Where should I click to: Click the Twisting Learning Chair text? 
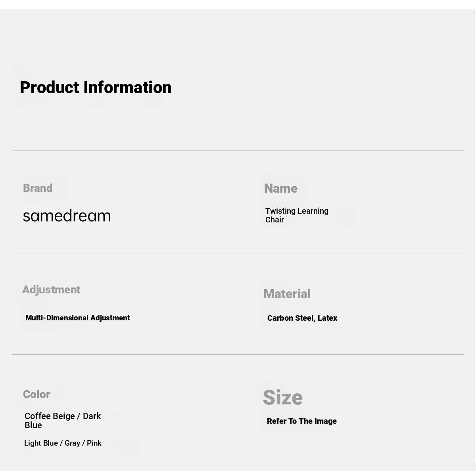pos(297,215)
